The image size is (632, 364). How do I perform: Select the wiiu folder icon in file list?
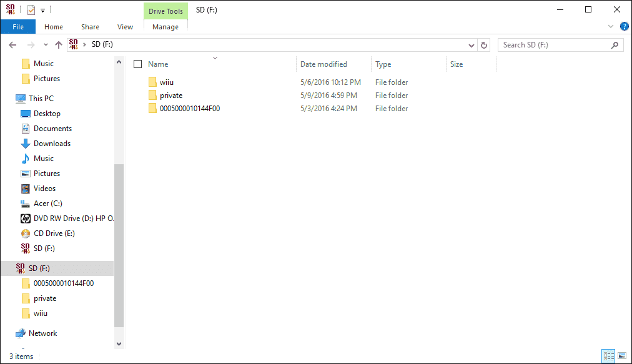pyautogui.click(x=152, y=82)
